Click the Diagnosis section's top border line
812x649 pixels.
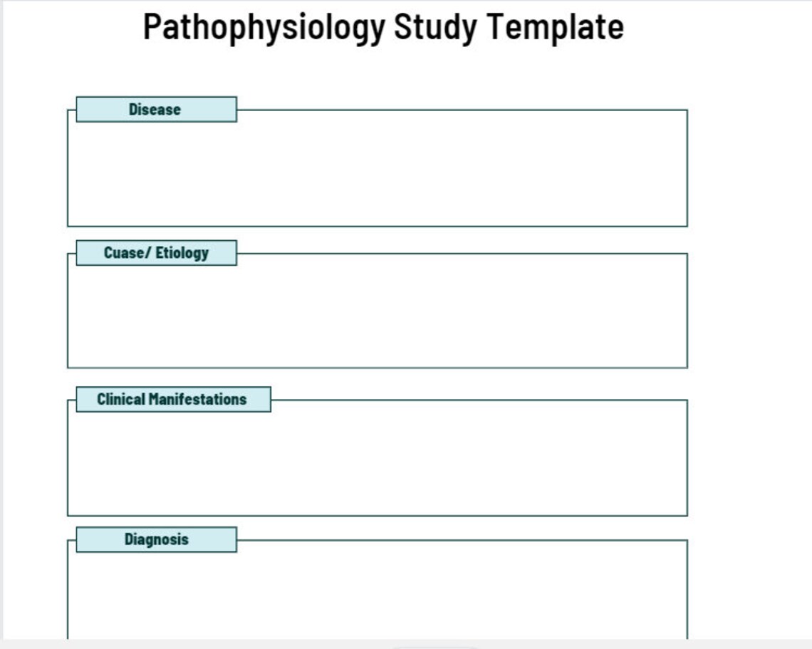pyautogui.click(x=462, y=540)
